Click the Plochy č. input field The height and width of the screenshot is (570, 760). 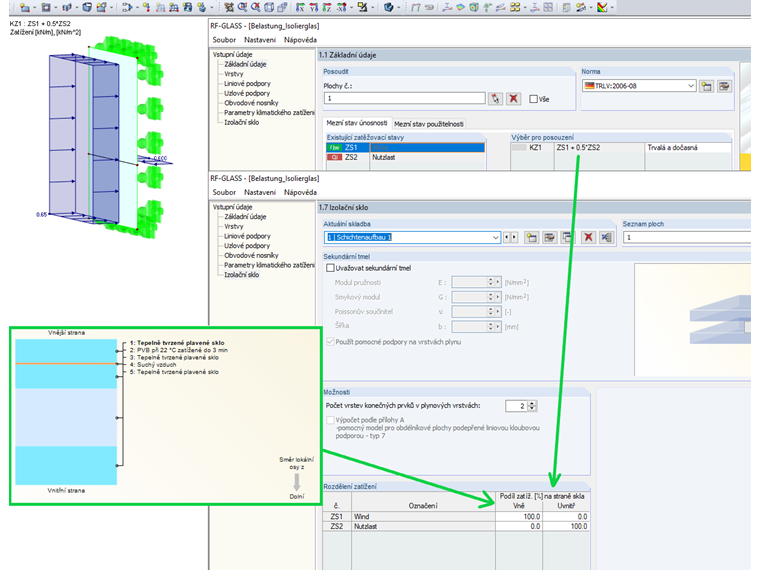[404, 98]
